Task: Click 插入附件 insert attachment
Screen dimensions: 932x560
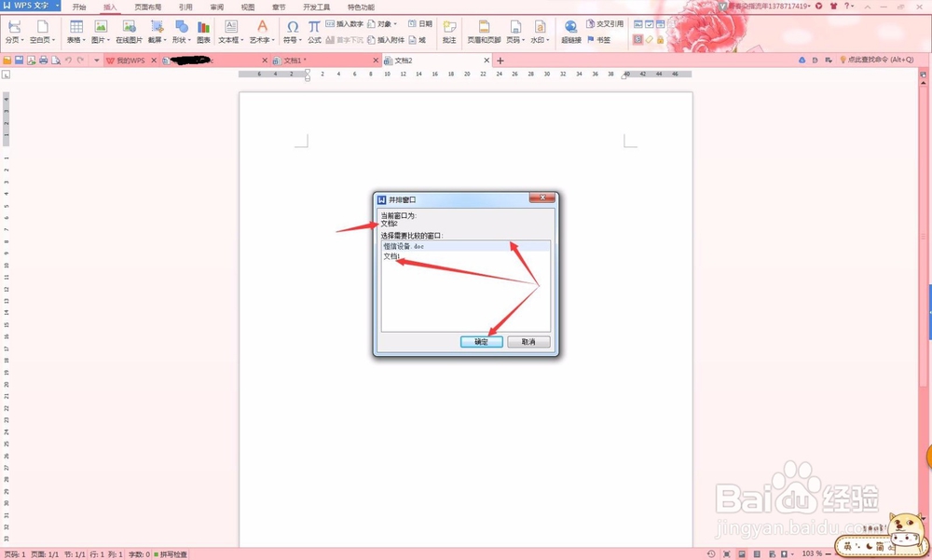Action: click(386, 40)
